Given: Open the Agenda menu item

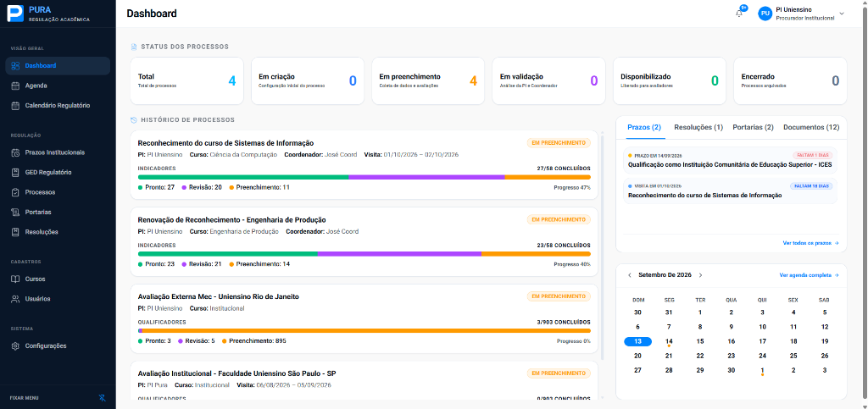Looking at the screenshot, I should click(x=58, y=86).
